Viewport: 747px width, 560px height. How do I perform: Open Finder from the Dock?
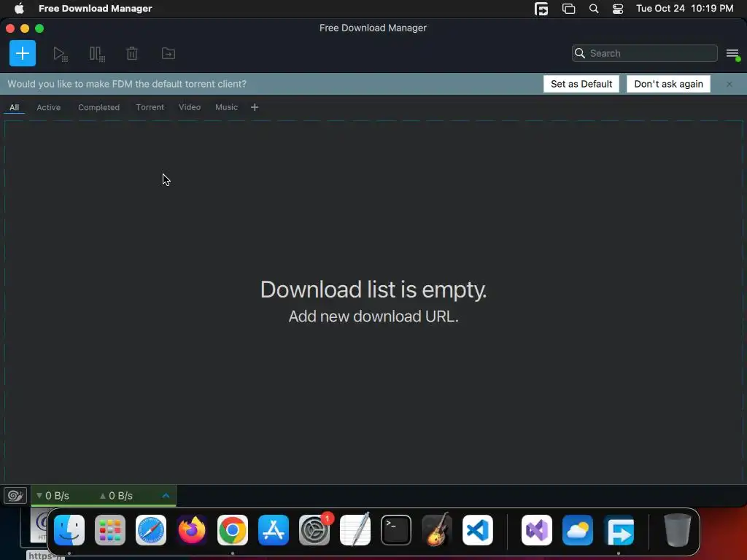click(69, 529)
